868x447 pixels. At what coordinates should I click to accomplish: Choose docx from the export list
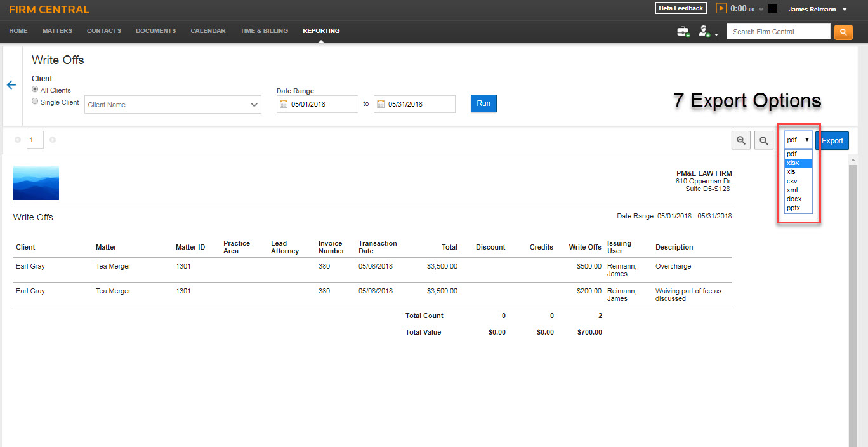click(x=798, y=199)
